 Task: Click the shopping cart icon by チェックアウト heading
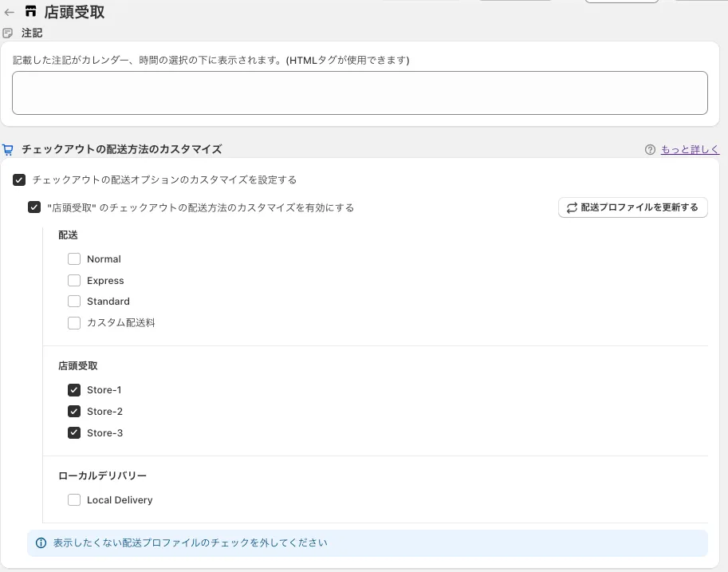pyautogui.click(x=8, y=149)
